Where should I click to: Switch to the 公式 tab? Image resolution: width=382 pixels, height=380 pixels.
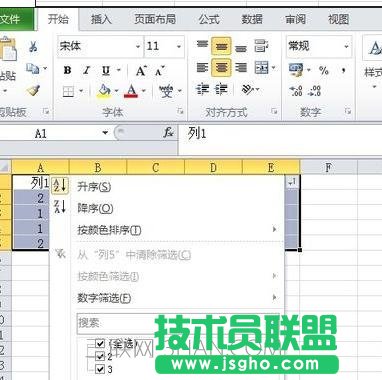click(x=209, y=19)
